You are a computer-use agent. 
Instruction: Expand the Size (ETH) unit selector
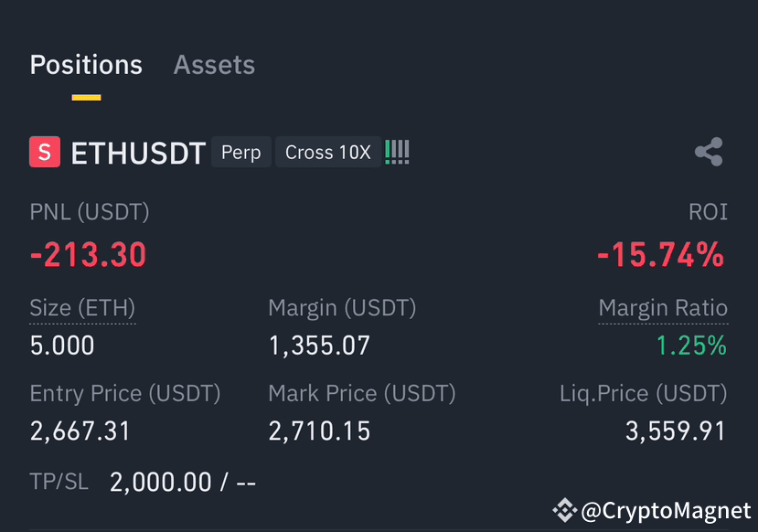(x=82, y=308)
